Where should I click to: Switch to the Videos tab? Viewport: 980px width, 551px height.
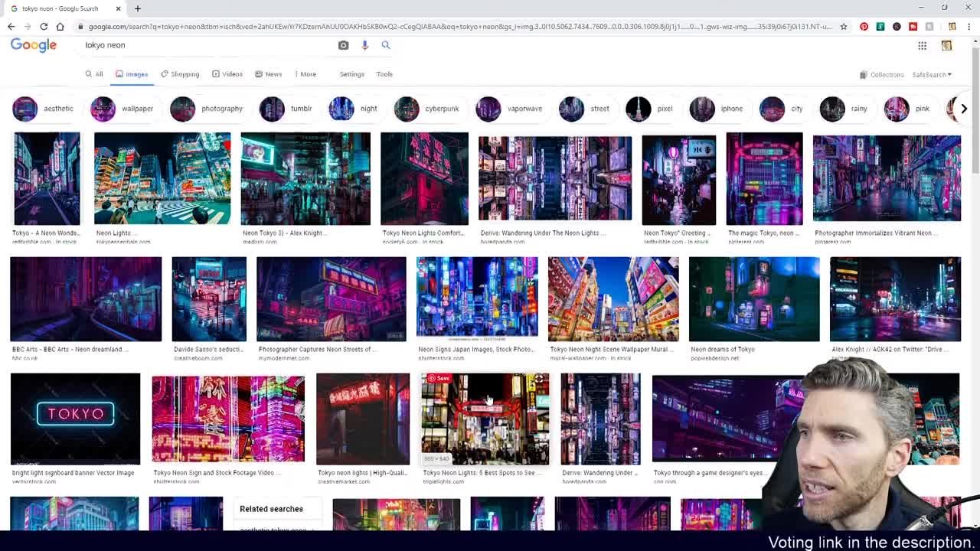[x=227, y=74]
